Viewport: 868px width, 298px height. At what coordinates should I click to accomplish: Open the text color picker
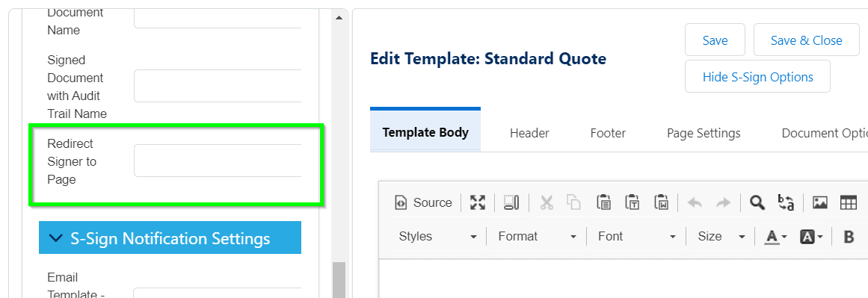(776, 237)
